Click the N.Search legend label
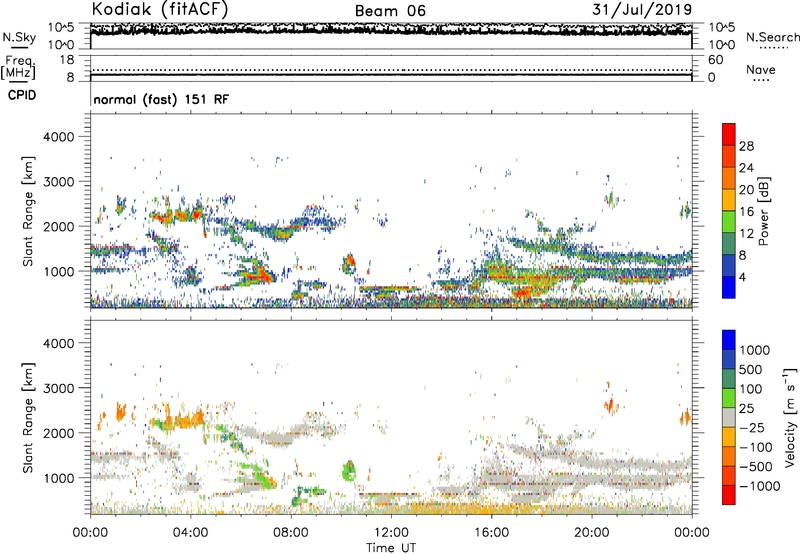The image size is (800, 554). tap(773, 37)
